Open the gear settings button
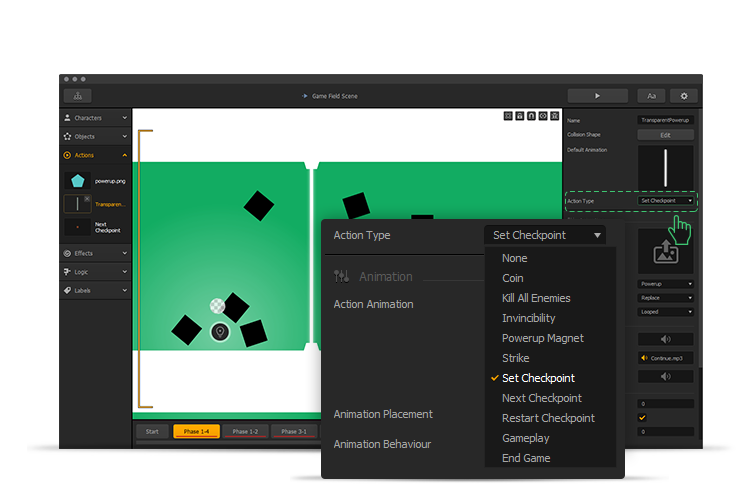 tap(684, 96)
